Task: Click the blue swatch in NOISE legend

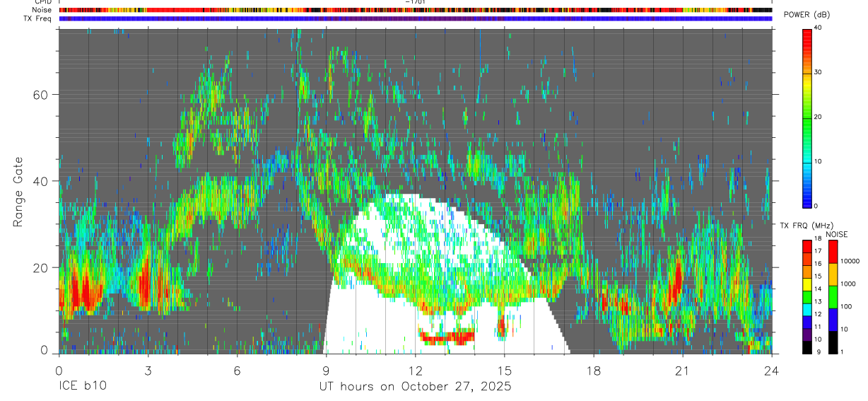Action: coord(833,320)
